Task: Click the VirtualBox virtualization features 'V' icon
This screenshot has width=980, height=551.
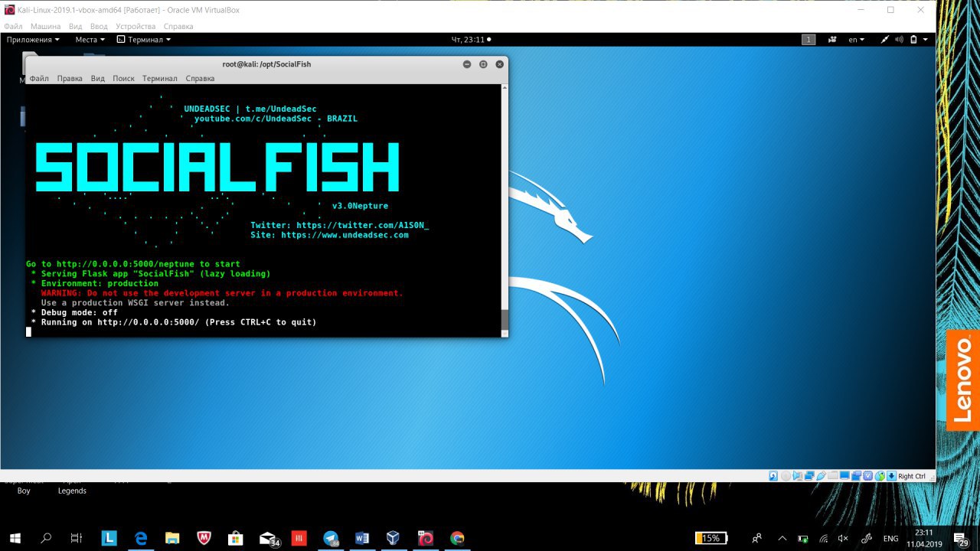Action: [x=868, y=476]
